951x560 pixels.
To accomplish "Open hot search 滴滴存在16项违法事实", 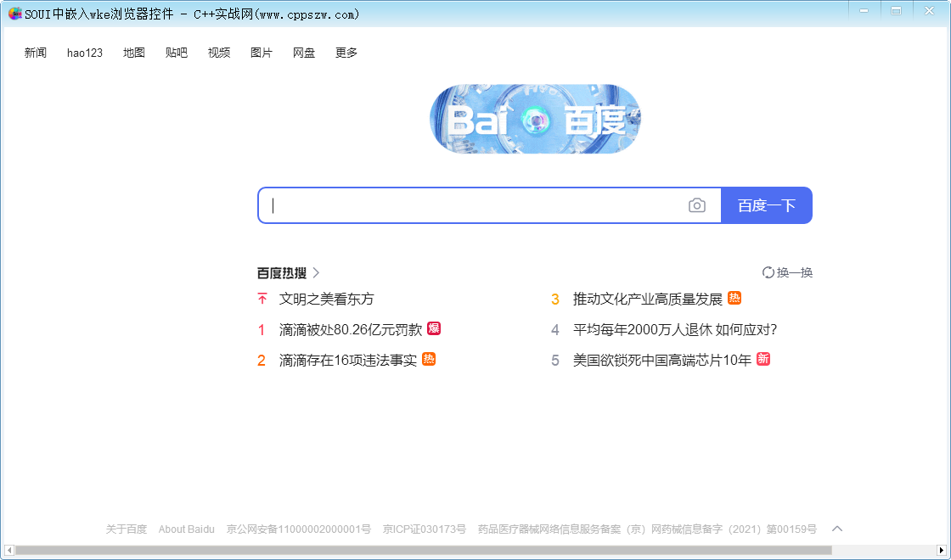I will click(x=348, y=360).
